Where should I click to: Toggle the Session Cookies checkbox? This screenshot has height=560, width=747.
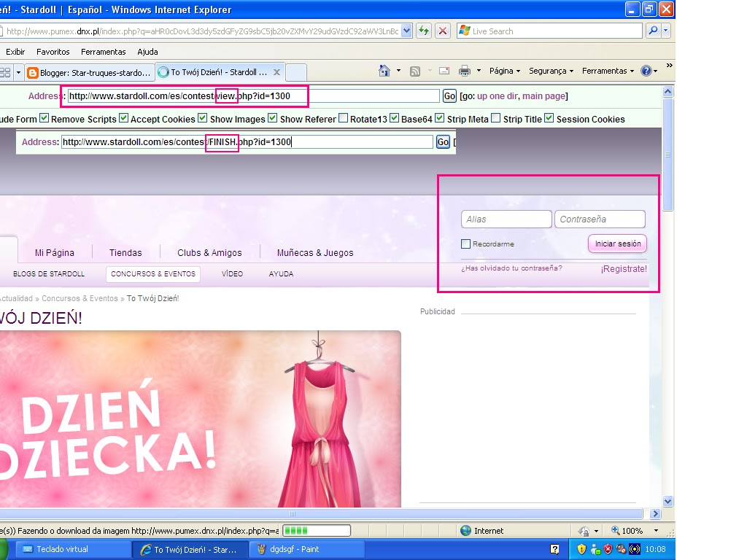(549, 117)
